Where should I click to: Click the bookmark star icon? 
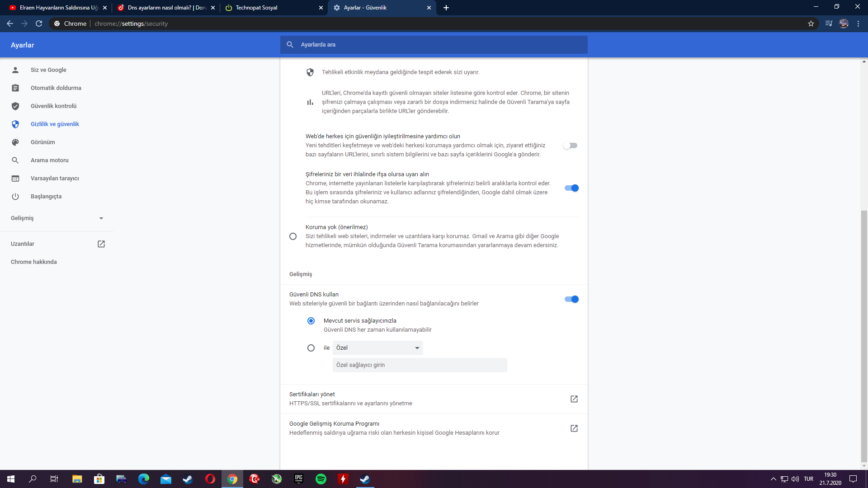[x=811, y=23]
